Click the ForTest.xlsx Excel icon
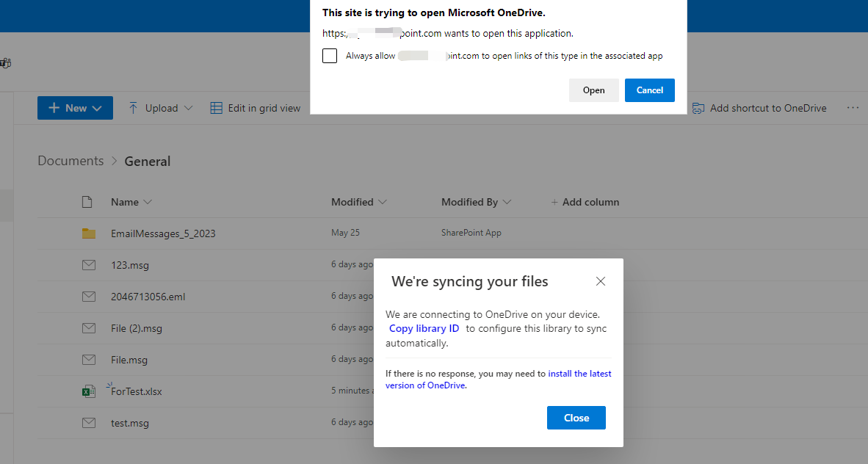Image resolution: width=868 pixels, height=464 pixels. coord(89,391)
